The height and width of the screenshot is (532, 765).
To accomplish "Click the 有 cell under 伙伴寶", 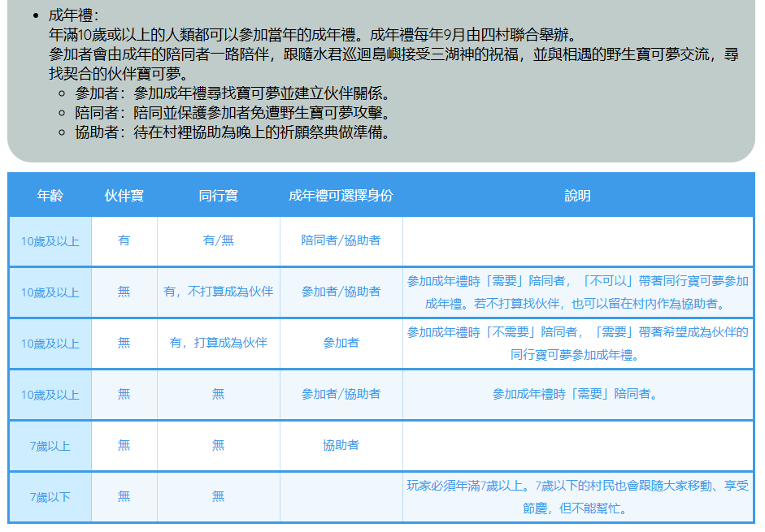I will click(124, 240).
